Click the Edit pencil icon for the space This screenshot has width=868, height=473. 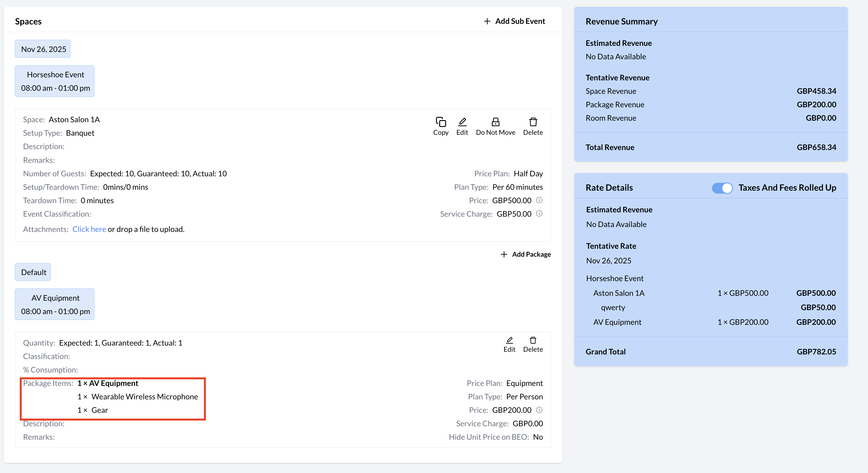click(462, 122)
